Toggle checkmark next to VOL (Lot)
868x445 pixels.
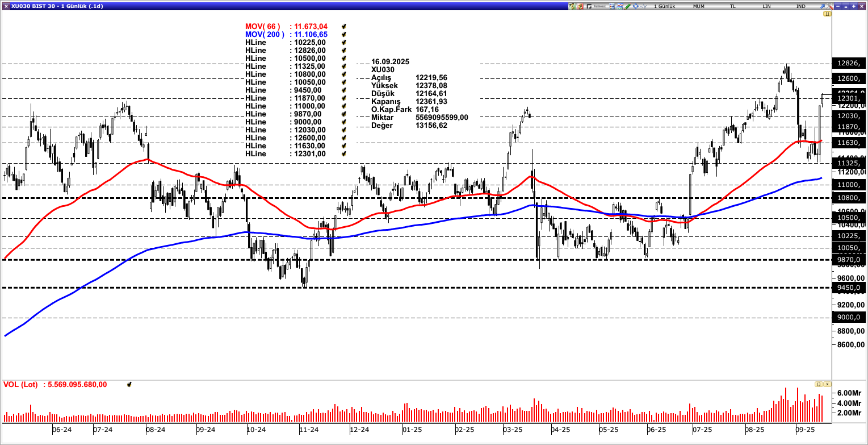[129, 385]
